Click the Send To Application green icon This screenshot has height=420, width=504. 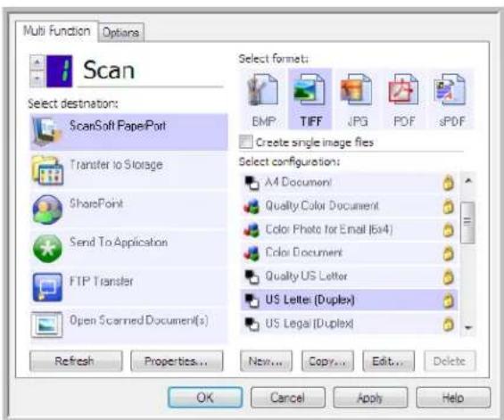(x=47, y=249)
